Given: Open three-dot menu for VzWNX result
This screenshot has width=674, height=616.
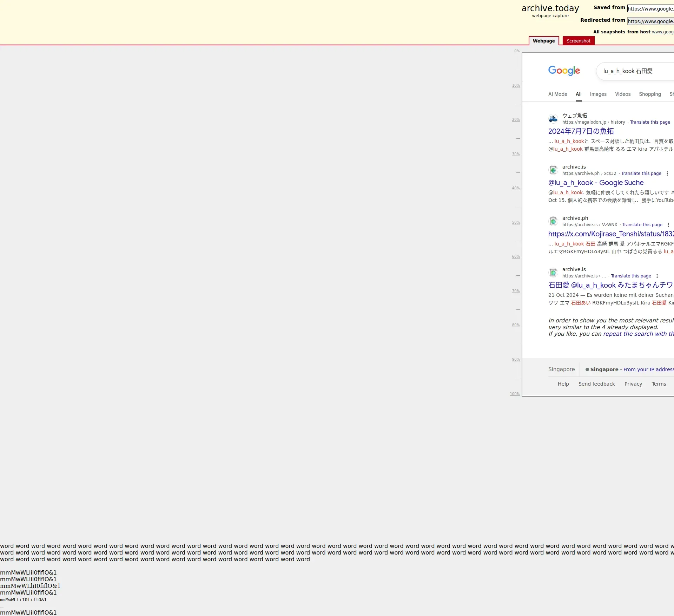Looking at the screenshot, I should coord(668,225).
